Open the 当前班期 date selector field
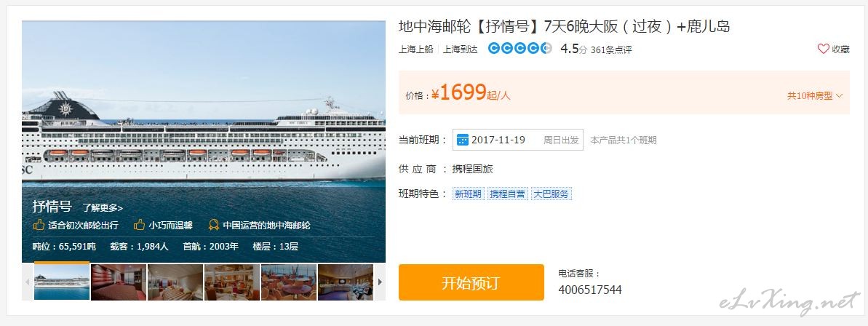This screenshot has width=868, height=326. point(517,140)
